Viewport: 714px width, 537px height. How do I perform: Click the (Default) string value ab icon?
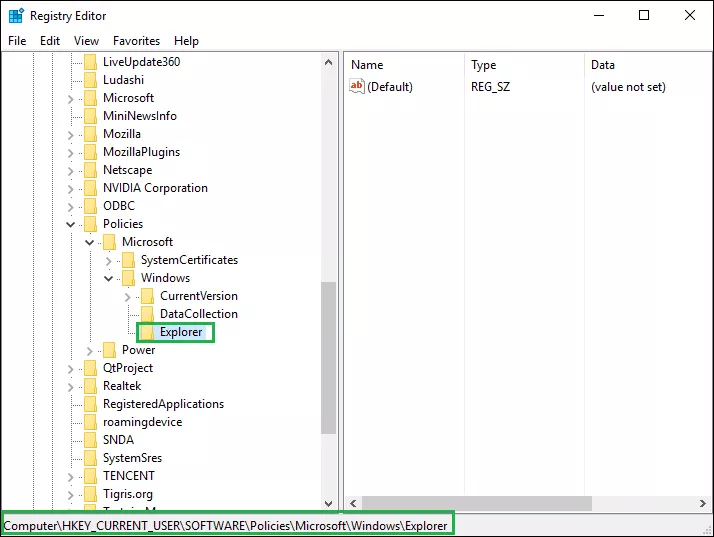(x=357, y=86)
